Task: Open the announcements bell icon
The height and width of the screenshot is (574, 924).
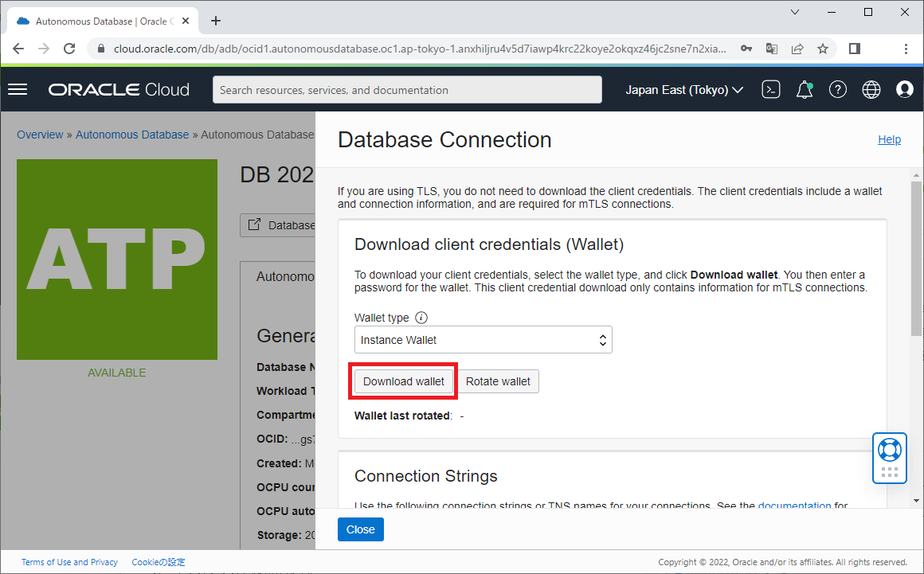Action: (x=805, y=89)
